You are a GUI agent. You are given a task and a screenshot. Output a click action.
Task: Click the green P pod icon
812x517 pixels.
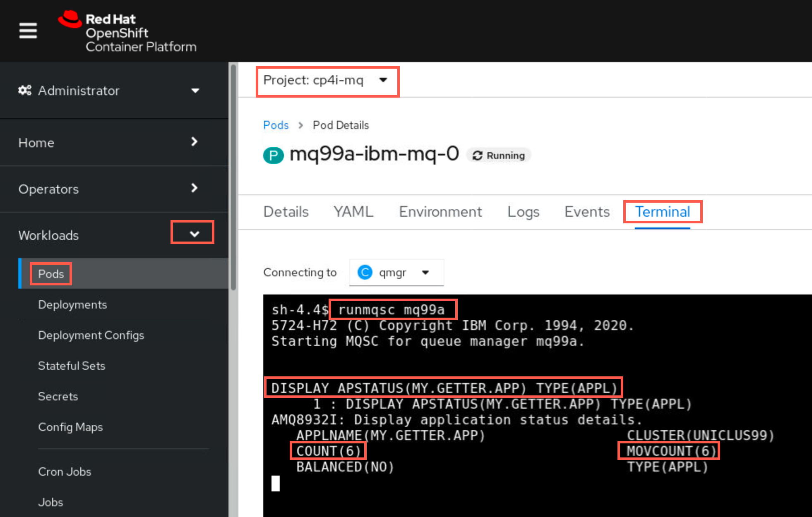point(273,156)
